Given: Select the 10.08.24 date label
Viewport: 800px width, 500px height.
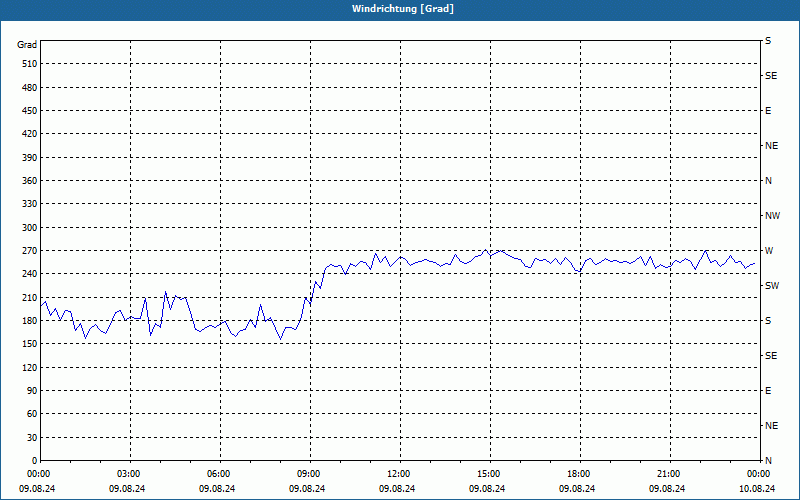Looking at the screenshot, I should click(x=757, y=489).
